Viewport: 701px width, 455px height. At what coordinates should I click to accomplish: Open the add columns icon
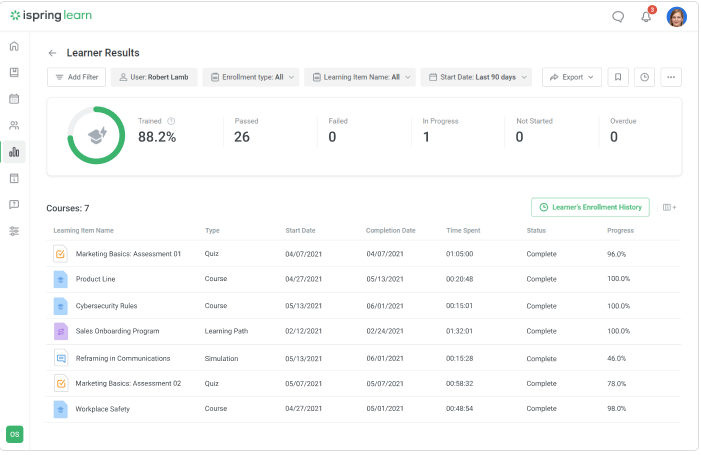coord(669,207)
